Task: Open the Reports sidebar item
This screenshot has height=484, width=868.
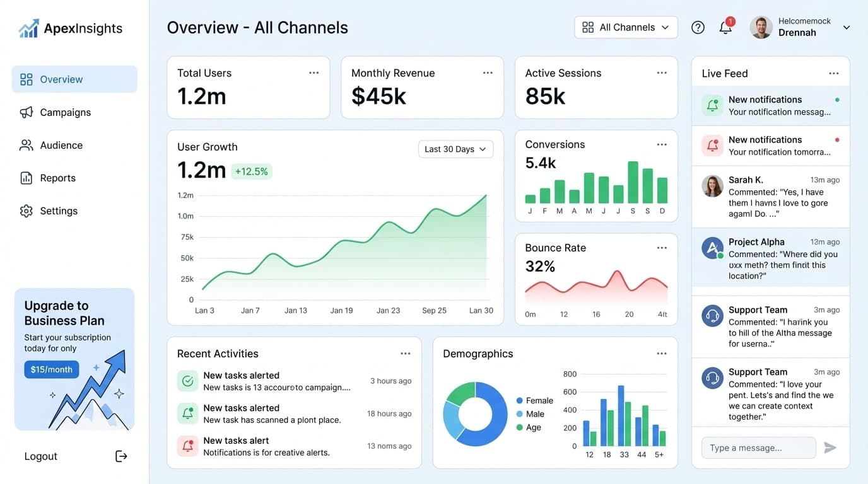Action: tap(57, 178)
